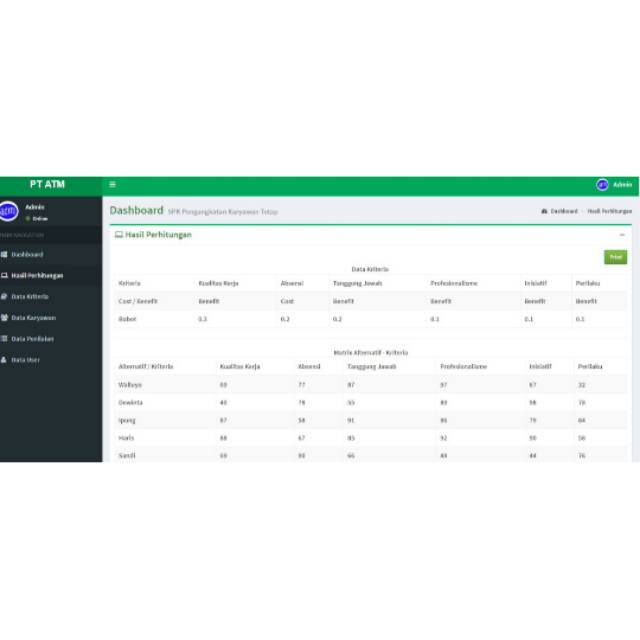Click the Data Penilaian sidebar table icon
The width and height of the screenshot is (640, 640).
[x=4, y=338]
